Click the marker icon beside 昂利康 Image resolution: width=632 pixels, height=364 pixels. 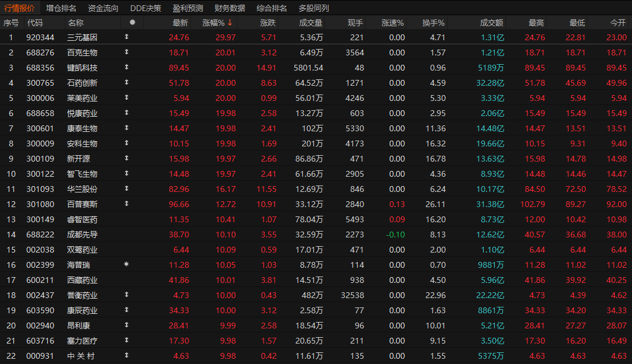point(127,325)
